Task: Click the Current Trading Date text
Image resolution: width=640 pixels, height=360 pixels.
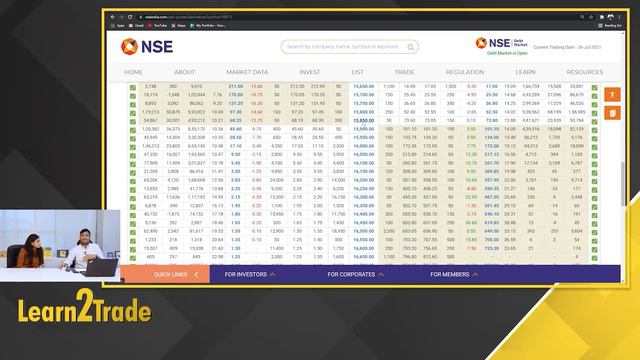Action: 567,47
